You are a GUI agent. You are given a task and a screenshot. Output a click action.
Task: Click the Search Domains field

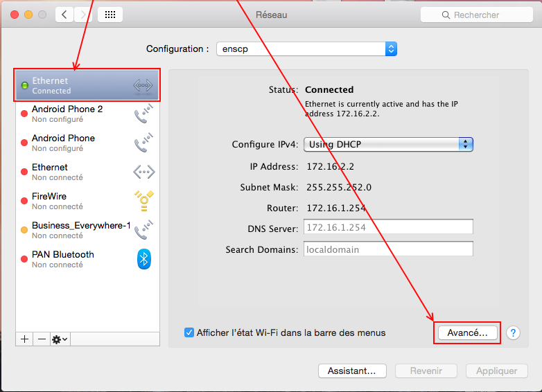[388, 249]
